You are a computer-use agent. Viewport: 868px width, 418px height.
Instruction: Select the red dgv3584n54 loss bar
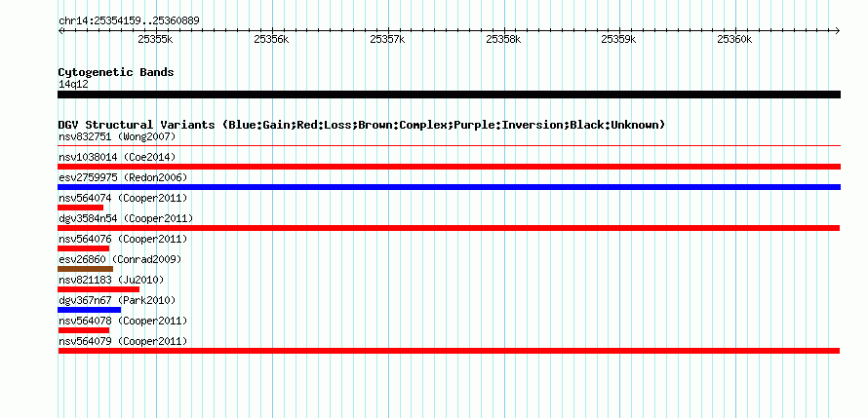[449, 228]
